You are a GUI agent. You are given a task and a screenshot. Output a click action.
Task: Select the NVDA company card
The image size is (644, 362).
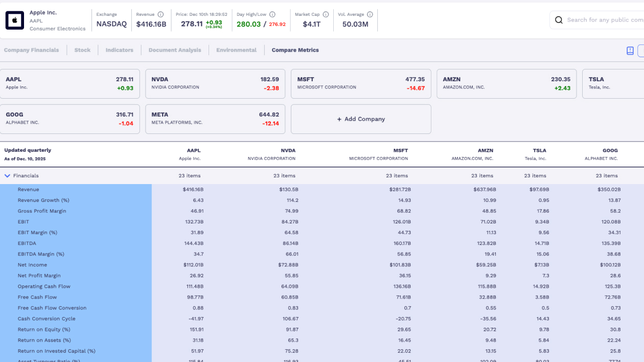point(215,84)
